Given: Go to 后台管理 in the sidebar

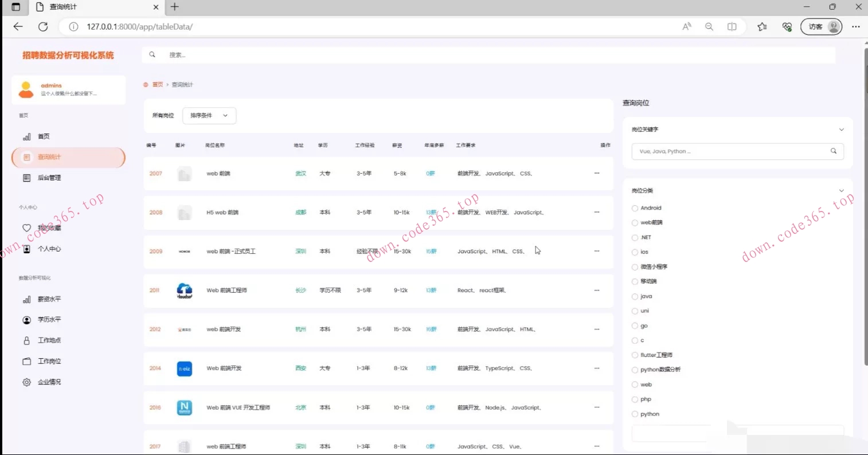Looking at the screenshot, I should point(49,178).
